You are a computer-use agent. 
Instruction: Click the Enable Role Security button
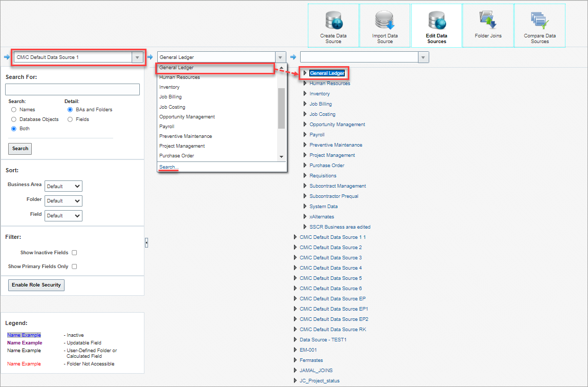(36, 285)
